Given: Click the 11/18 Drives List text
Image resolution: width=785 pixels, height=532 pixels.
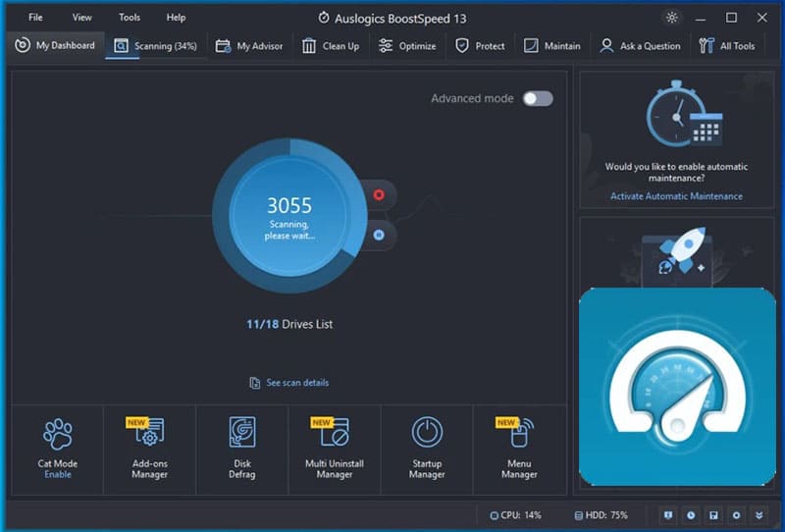Looking at the screenshot, I should (x=289, y=324).
